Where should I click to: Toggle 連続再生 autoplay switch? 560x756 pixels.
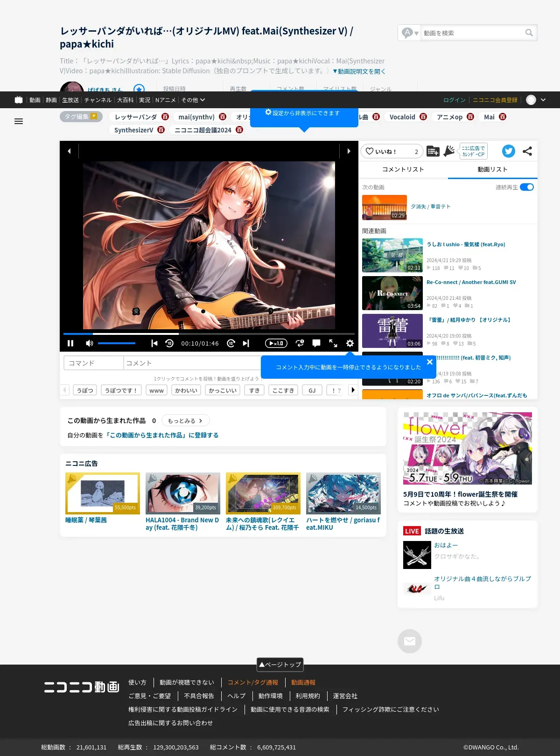(x=527, y=187)
